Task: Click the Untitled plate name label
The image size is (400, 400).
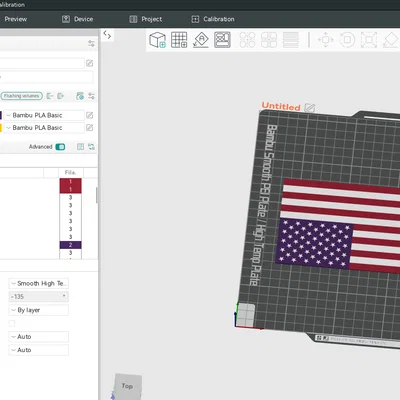Action: [x=281, y=106]
